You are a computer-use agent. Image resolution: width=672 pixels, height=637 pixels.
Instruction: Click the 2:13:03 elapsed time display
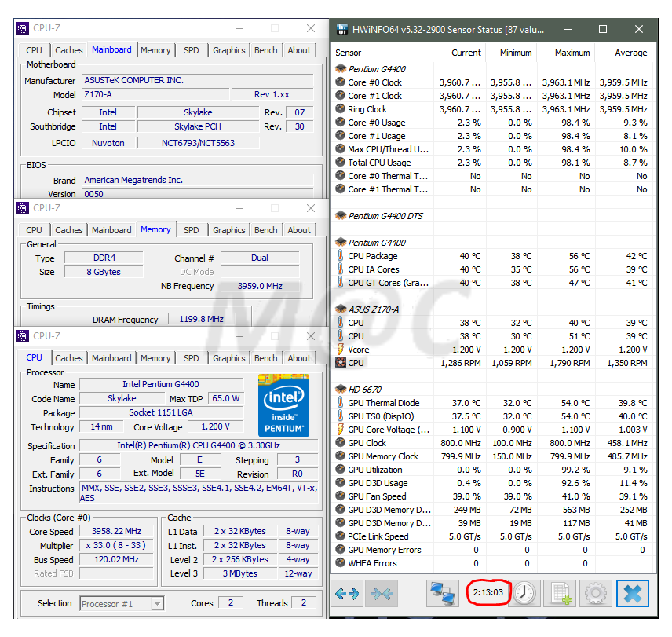point(488,592)
